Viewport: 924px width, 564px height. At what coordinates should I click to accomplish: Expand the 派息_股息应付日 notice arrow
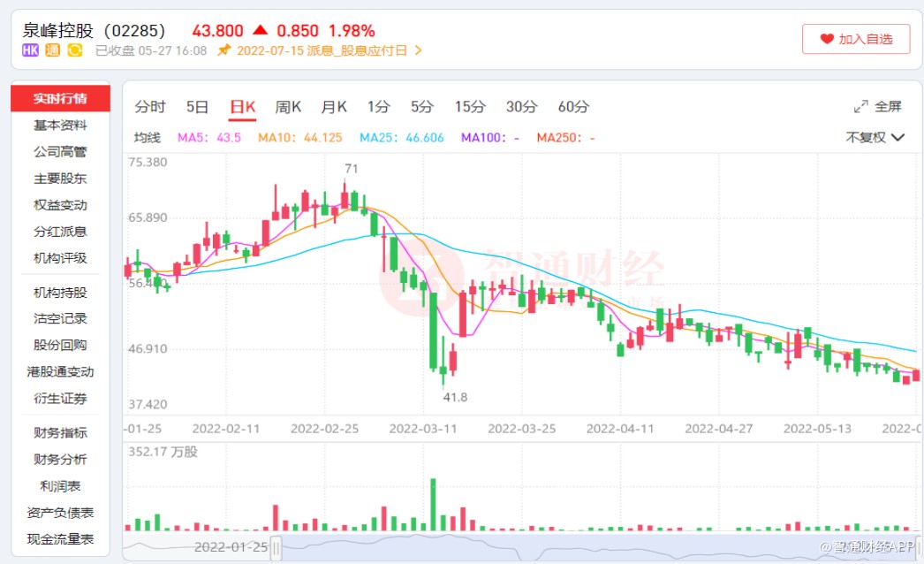point(419,50)
